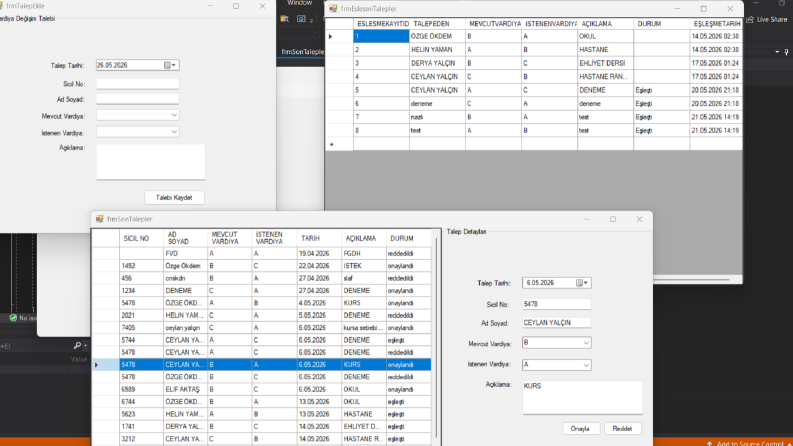Screen dimensions: 793x446
Task: Click the Sicil No field in frmTalepEkle
Action: tap(138, 84)
